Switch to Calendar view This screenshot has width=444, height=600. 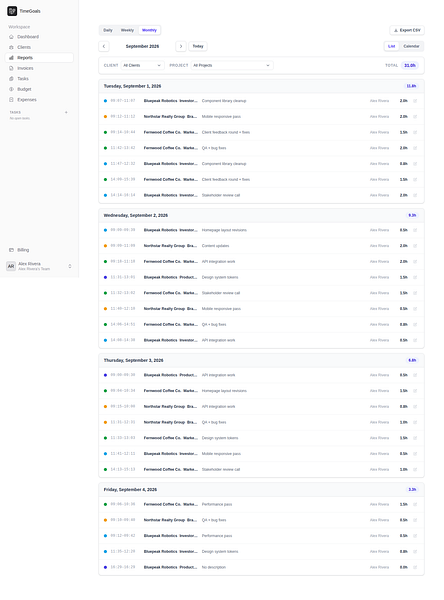click(411, 46)
